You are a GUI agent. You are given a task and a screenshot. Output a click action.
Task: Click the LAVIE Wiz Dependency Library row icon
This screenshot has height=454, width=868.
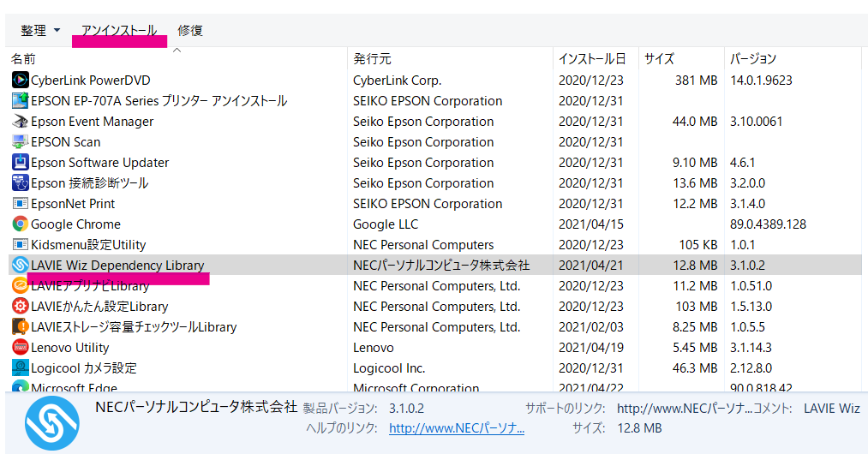(x=20, y=266)
